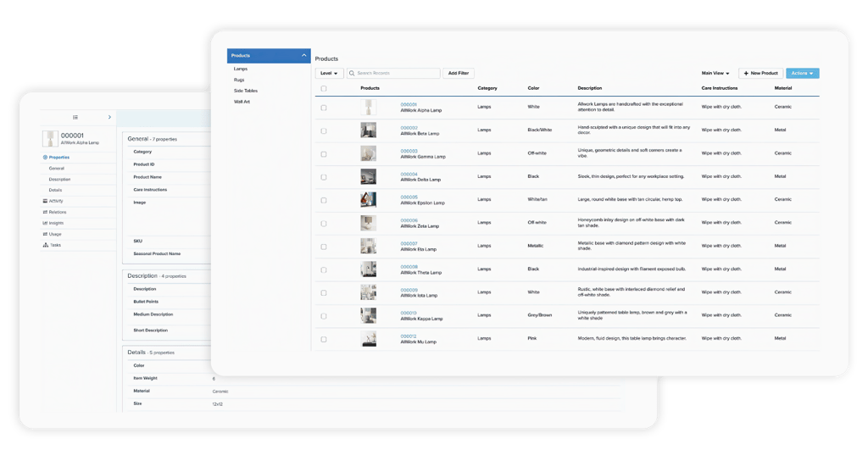The width and height of the screenshot is (868, 461).
Task: Check the box for AllWork Delta Lamp
Action: click(324, 178)
